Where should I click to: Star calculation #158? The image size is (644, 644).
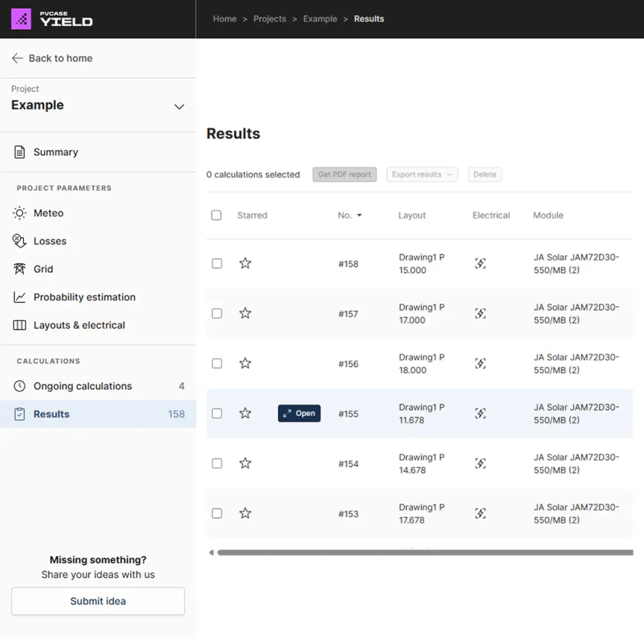click(245, 263)
